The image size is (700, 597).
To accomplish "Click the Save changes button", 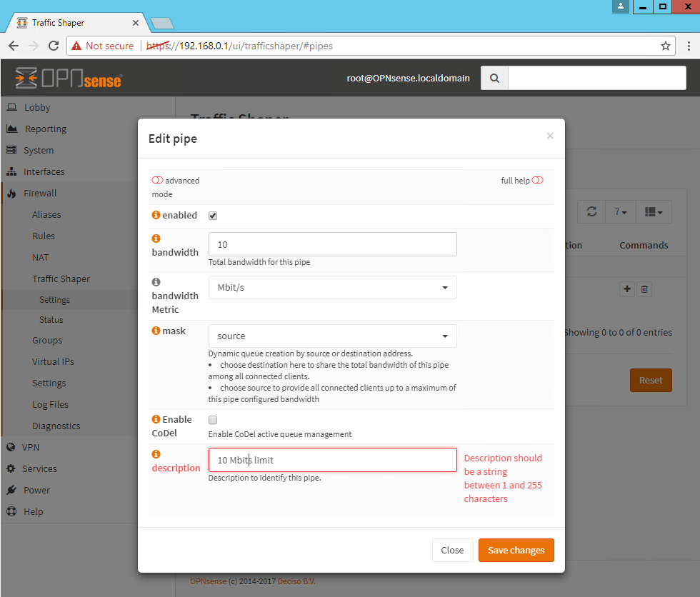I will pyautogui.click(x=516, y=550).
